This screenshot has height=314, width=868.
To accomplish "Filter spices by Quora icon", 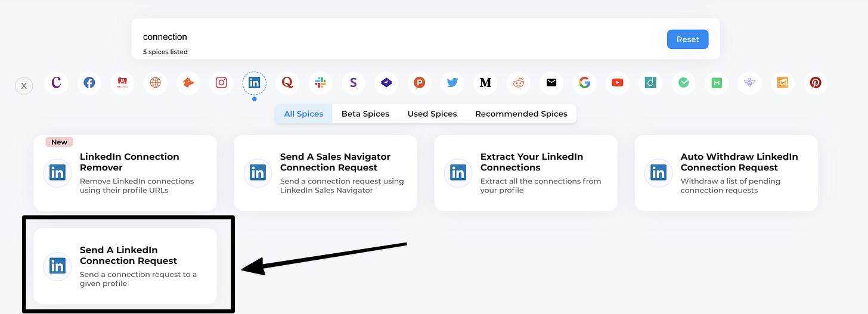I will point(287,83).
